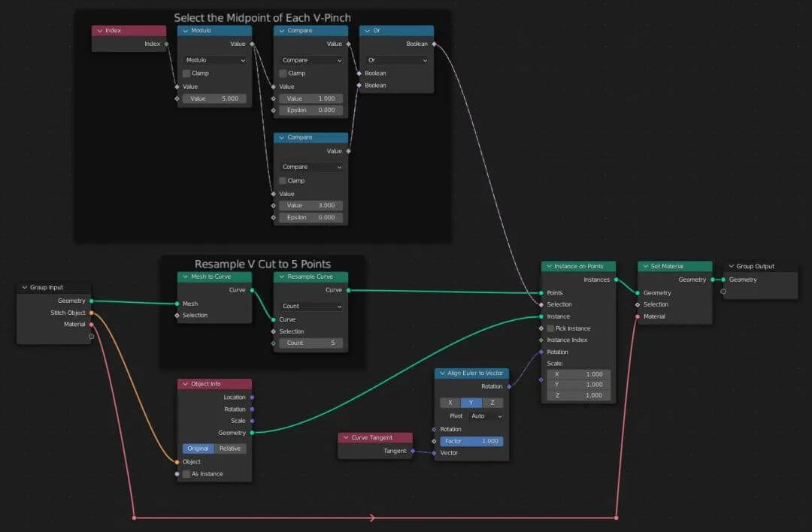Click the empty Group Output virtual socket
The width and height of the screenshot is (812, 532).
pos(723,292)
